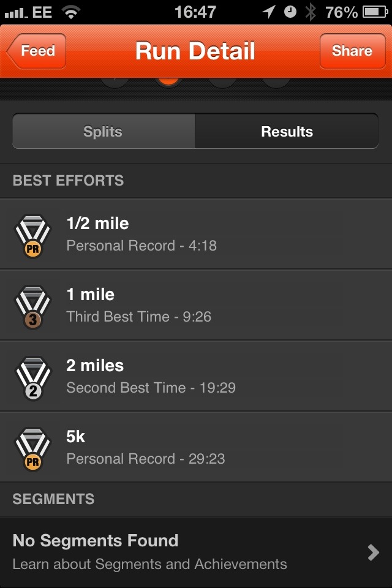The height and width of the screenshot is (588, 392).
Task: Expand the No Segments Found chevron
Action: (x=372, y=552)
